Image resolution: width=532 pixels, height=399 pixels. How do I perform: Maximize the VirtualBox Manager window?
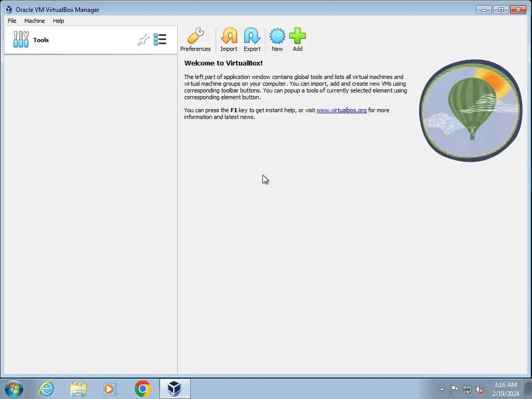click(501, 9)
